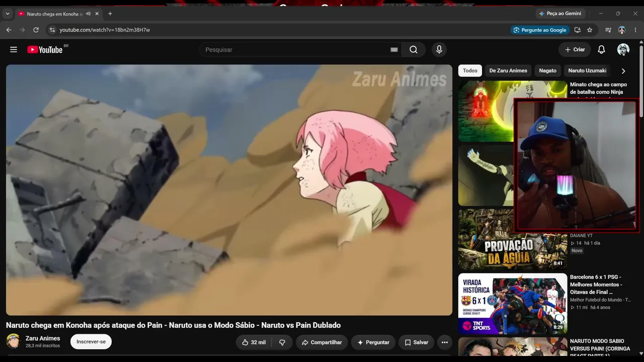
Task: View site information icon in address bar
Action: pos(52,30)
